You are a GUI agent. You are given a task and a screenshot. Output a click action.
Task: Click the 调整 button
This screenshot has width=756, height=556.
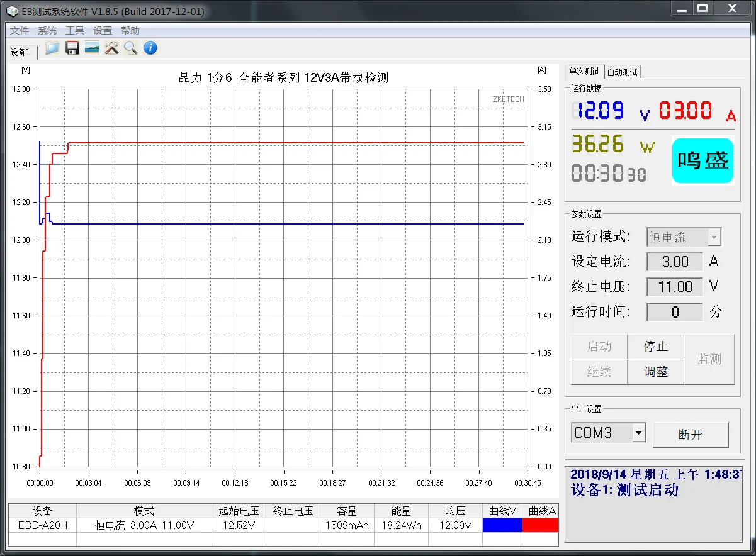656,372
